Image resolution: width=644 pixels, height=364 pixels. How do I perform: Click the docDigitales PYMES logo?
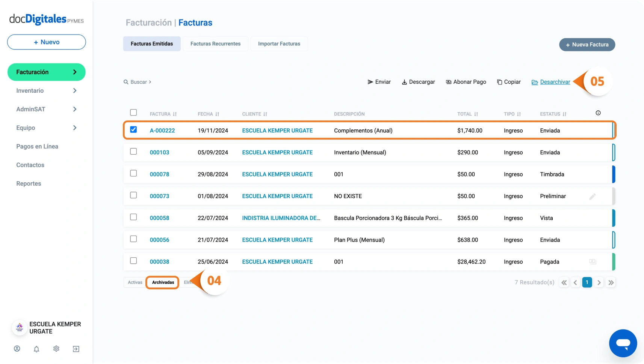tap(47, 19)
